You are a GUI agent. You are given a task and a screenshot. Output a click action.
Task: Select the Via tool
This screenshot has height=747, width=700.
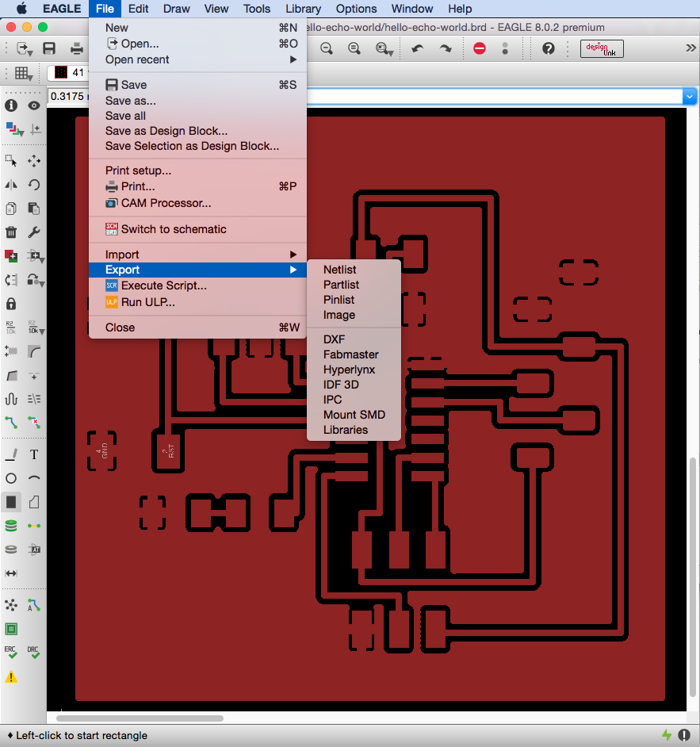(11, 526)
